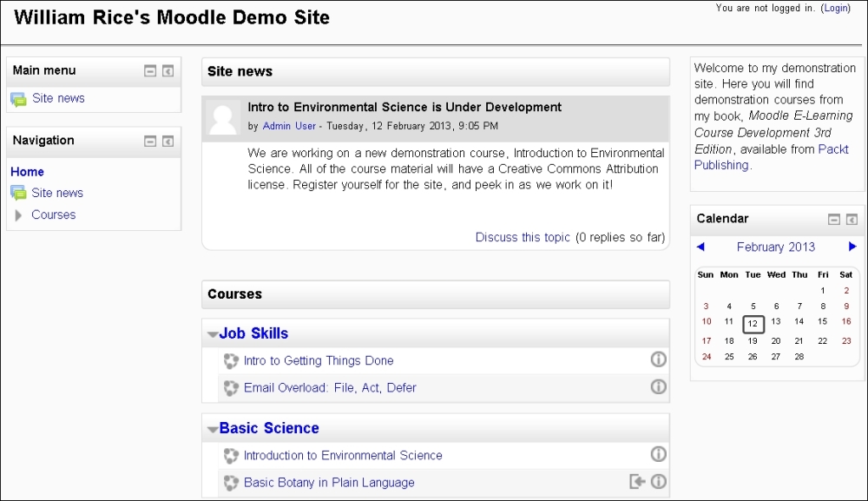Go to next month in Calendar
Screen dimensions: 868x501
click(x=852, y=247)
